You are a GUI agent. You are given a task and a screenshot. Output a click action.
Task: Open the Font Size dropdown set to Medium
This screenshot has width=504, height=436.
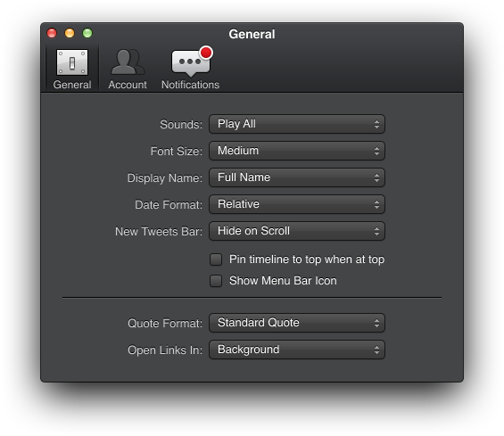[297, 151]
